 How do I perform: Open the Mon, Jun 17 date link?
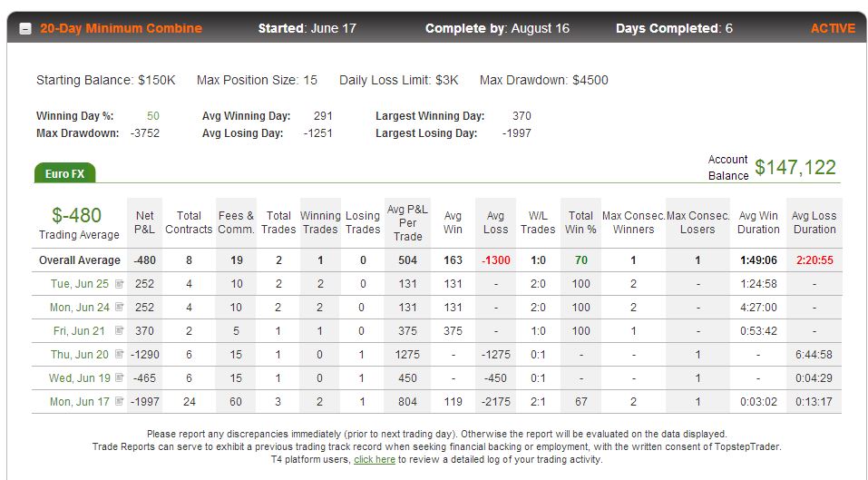(x=80, y=401)
